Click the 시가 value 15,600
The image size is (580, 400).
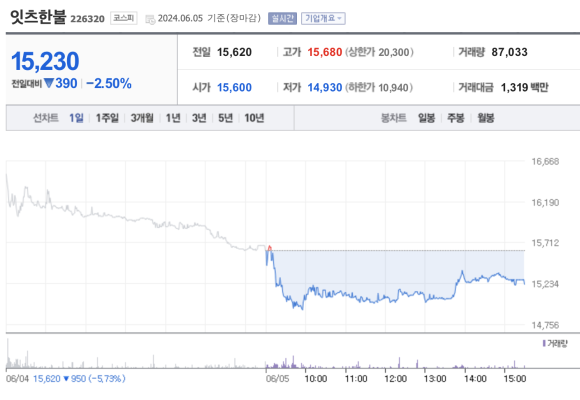pyautogui.click(x=234, y=88)
